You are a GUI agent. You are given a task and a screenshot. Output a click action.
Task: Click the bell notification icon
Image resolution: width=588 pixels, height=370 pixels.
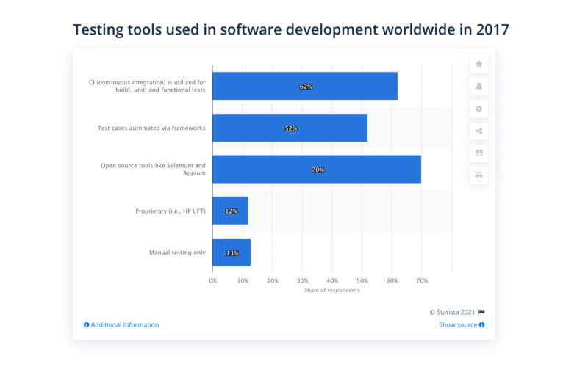pyautogui.click(x=478, y=87)
